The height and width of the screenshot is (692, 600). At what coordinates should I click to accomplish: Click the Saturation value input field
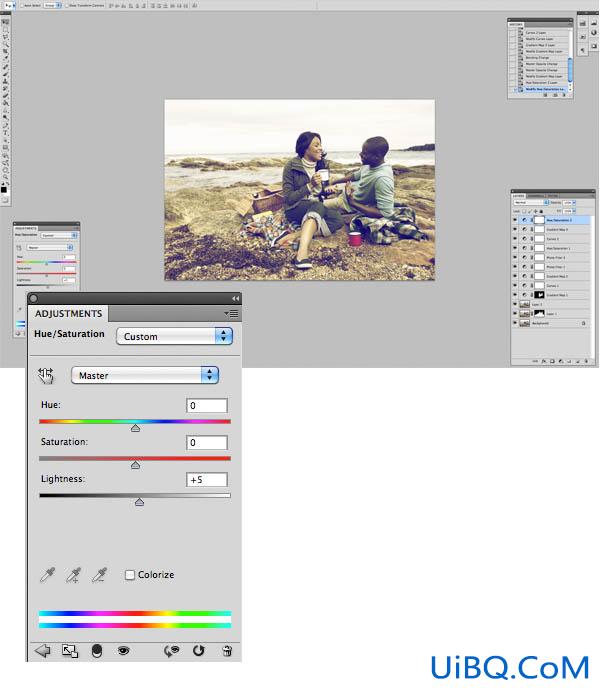tap(207, 442)
